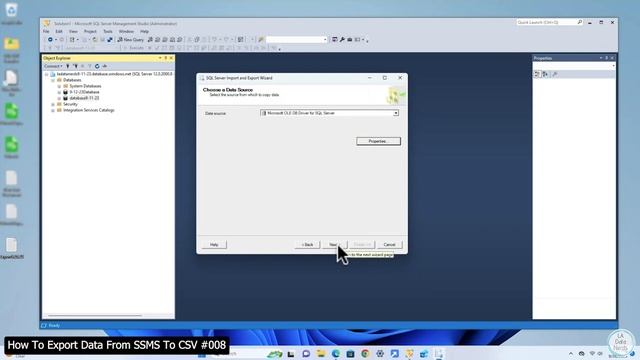640x360 pixels.
Task: Expand the Security folder node
Action: click(x=53, y=104)
